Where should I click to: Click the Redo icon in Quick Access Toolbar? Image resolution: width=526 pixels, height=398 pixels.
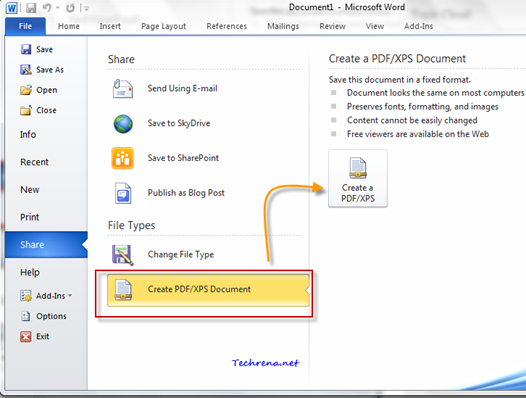click(70, 8)
